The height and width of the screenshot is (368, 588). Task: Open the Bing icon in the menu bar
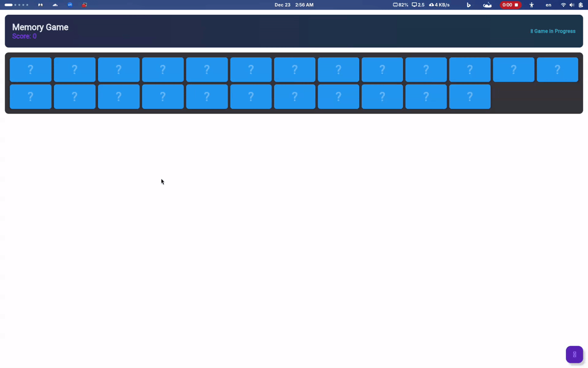coord(469,5)
